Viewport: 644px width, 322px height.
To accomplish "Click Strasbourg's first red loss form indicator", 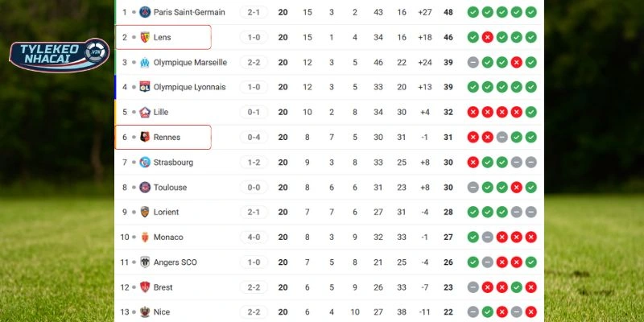I will (x=473, y=162).
